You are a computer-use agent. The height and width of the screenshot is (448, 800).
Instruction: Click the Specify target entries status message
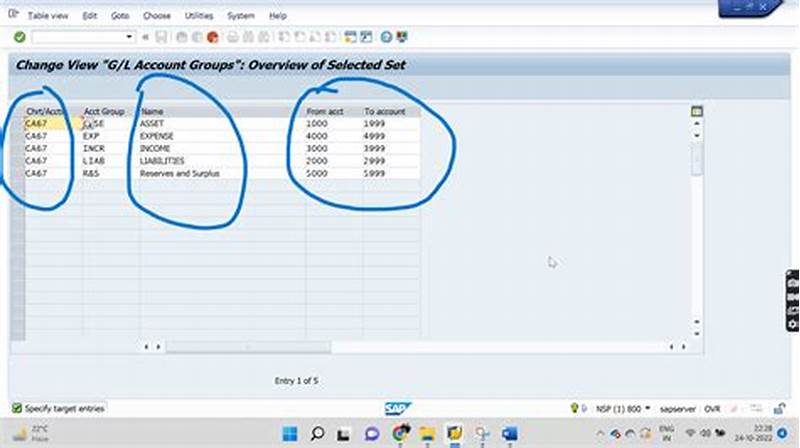[65, 409]
